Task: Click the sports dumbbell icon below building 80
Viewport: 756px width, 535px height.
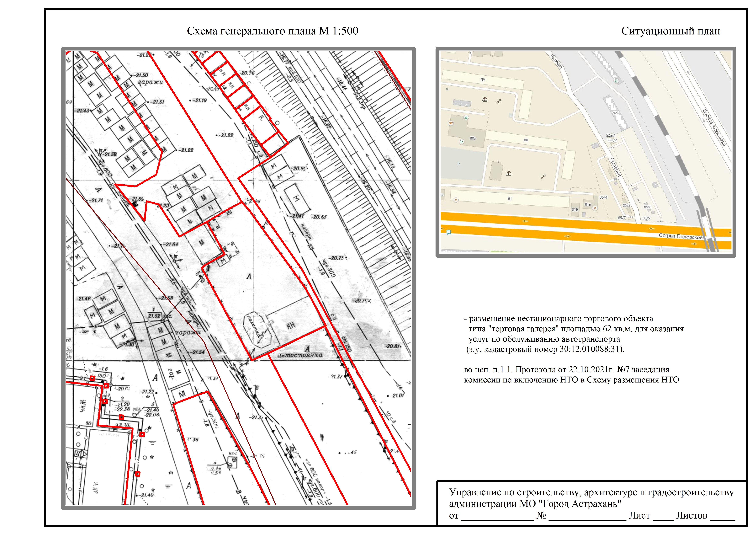Action: coord(543,177)
